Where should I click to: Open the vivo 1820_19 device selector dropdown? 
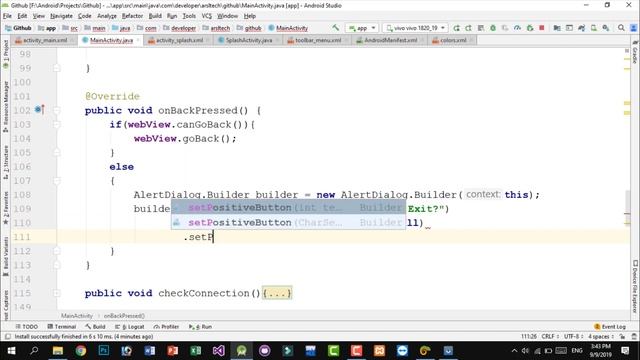point(415,28)
